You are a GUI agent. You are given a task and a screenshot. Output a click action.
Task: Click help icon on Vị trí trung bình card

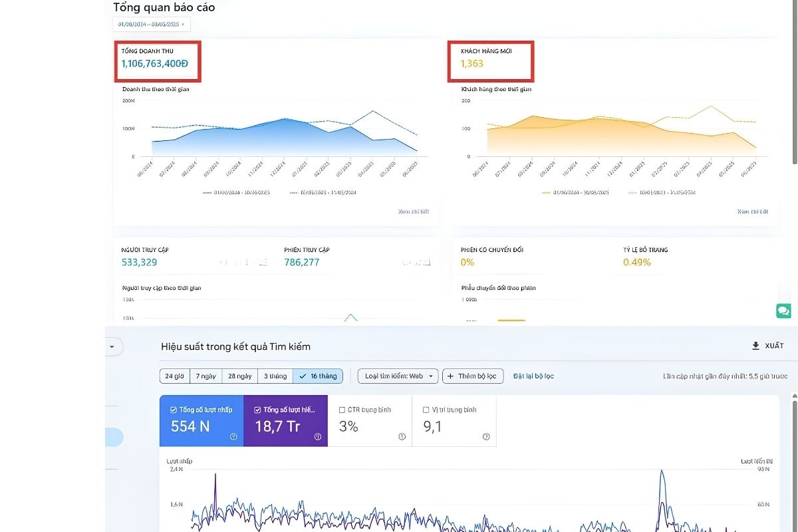coord(486,437)
